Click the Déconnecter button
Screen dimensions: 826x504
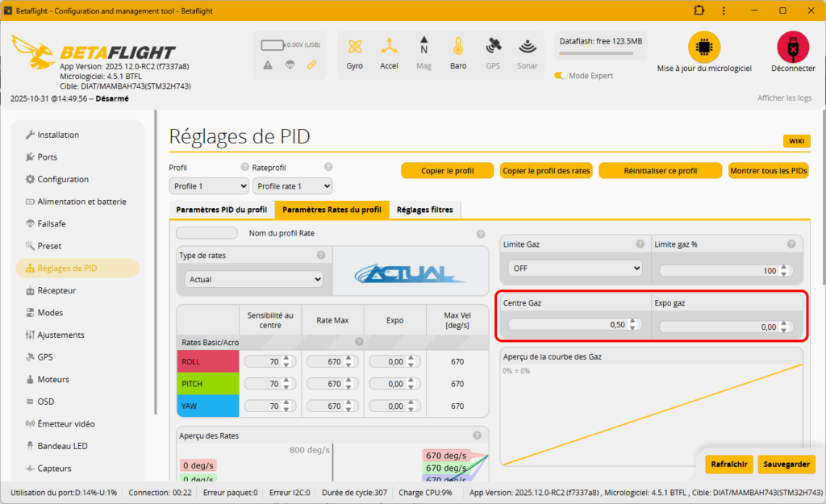coord(792,48)
